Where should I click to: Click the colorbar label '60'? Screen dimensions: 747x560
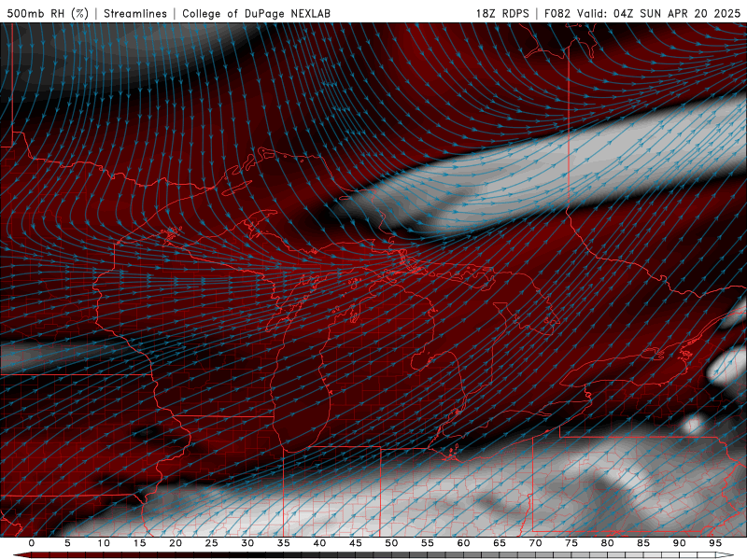(463, 543)
